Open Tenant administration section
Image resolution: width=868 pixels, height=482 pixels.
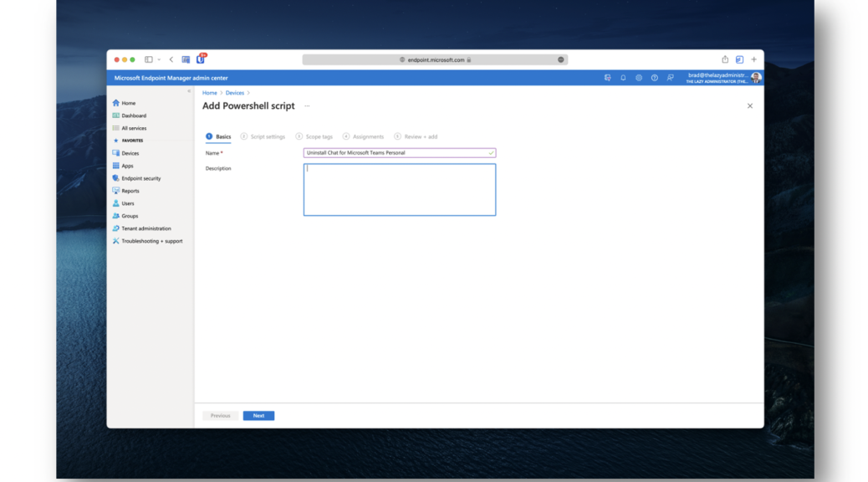[141, 228]
